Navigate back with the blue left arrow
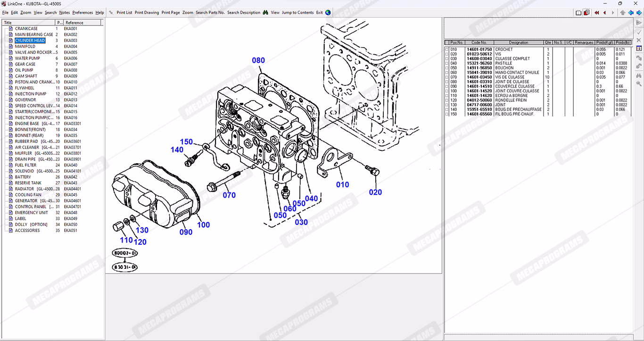This screenshot has height=341, width=644. pyautogui.click(x=630, y=13)
